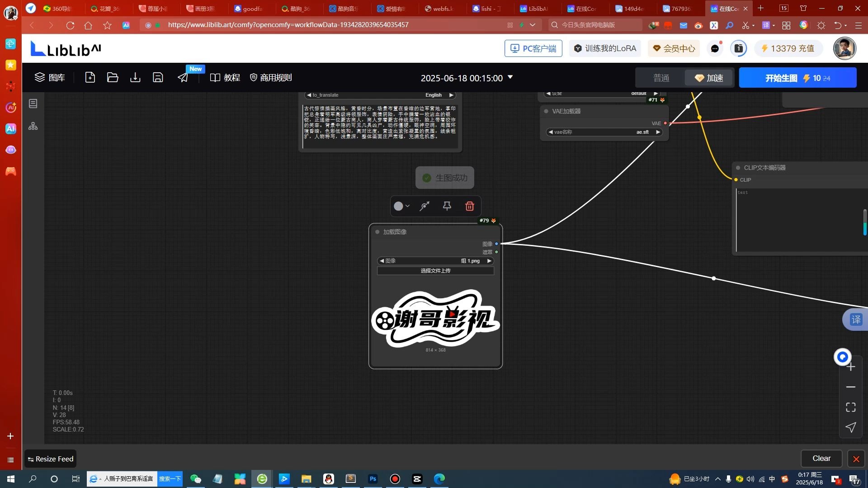This screenshot has height=488, width=868.
Task: Click Resize Feed button
Action: pos(50,459)
